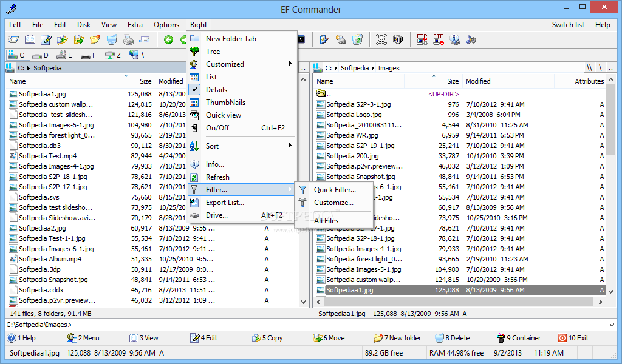The width and height of the screenshot is (622, 364).
Task: Click the 9 Container function button
Action: click(x=519, y=338)
